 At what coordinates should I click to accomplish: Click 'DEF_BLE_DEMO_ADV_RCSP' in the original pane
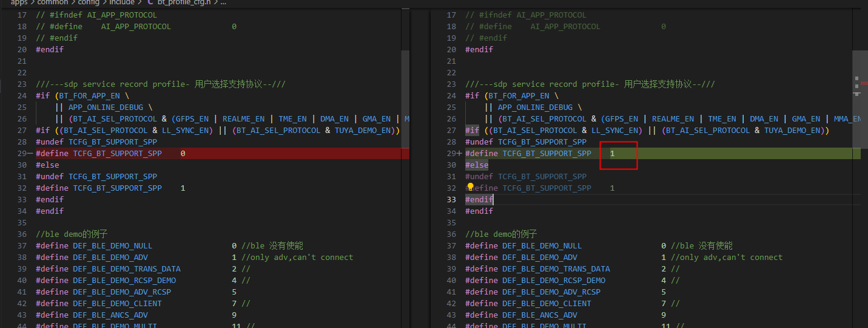click(122, 292)
